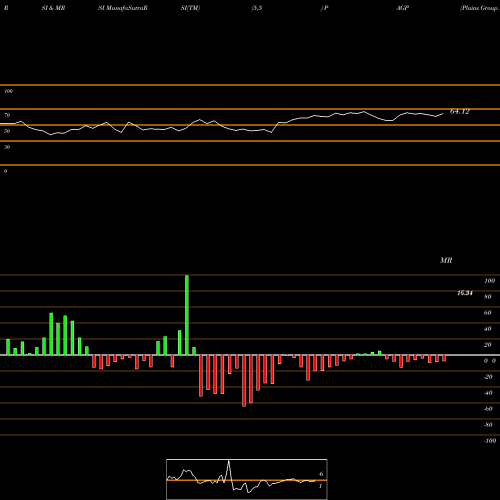Click the '-100' axis label on the MR chart
The height and width of the screenshot is (500, 500).
pos(489,441)
